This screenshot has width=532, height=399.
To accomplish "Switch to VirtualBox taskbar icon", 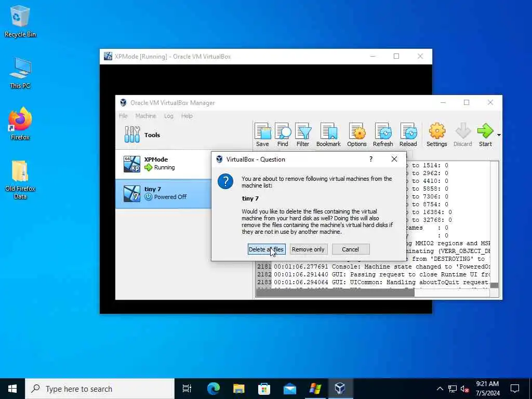I will point(340,389).
